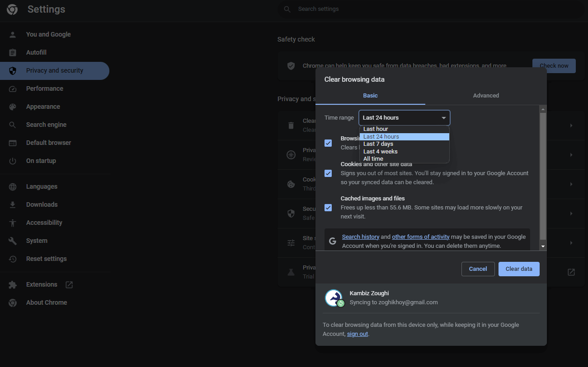Click the dialog scrollbar up arrow
The height and width of the screenshot is (367, 588).
pos(543,109)
